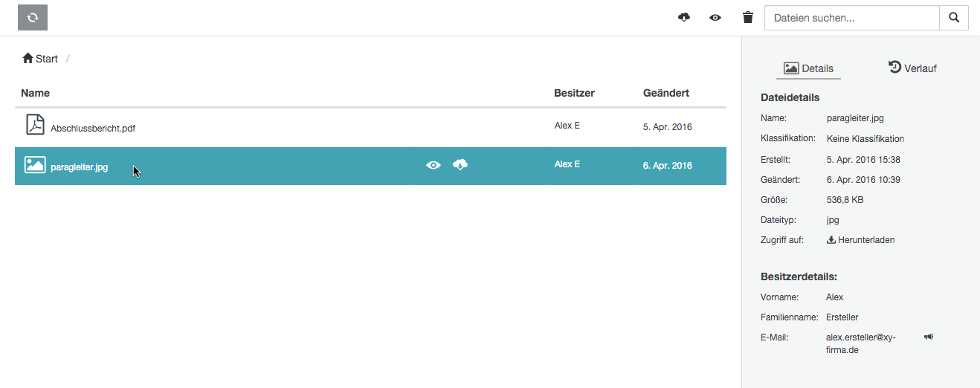Click the image icon of paragleiter.jpg row
Image resolution: width=980 pixels, height=388 pixels.
click(x=35, y=165)
